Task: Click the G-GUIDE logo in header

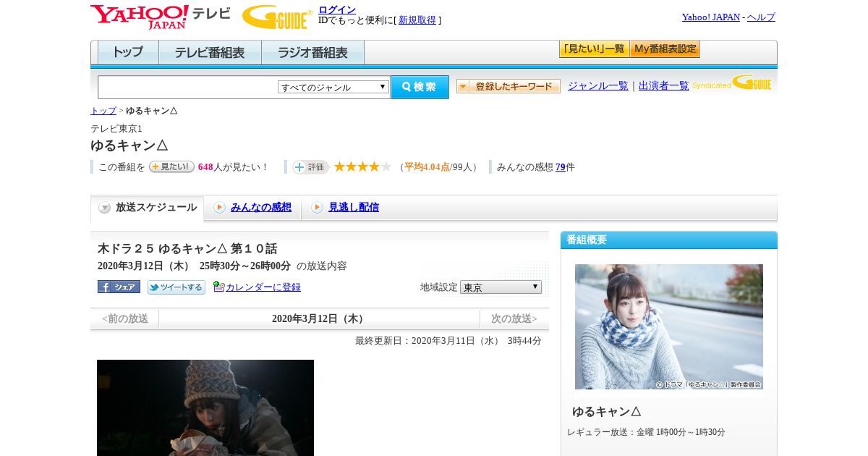Action: [x=277, y=17]
